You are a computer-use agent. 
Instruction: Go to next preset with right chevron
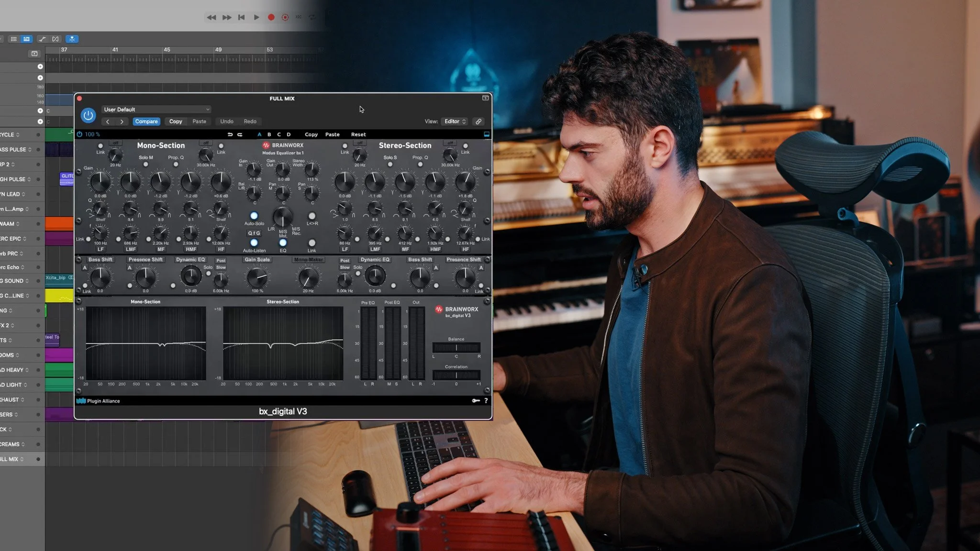[x=122, y=121]
